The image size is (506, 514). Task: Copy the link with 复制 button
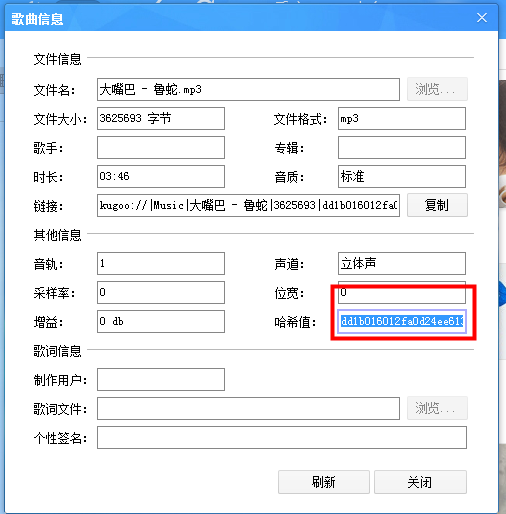pyautogui.click(x=437, y=205)
